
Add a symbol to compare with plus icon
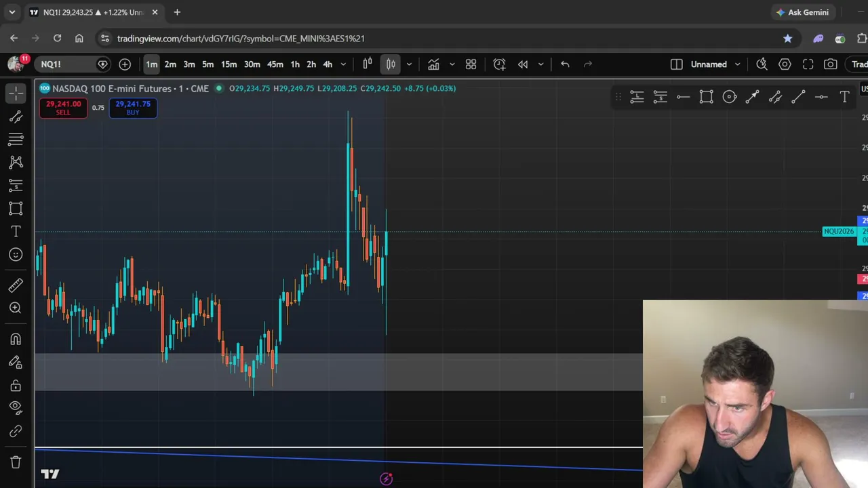point(125,64)
